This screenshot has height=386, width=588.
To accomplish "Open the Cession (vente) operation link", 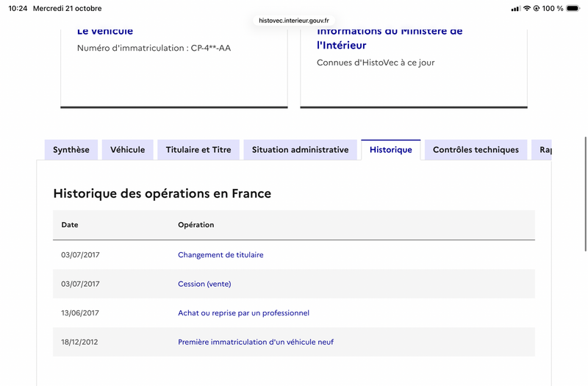I will [204, 284].
